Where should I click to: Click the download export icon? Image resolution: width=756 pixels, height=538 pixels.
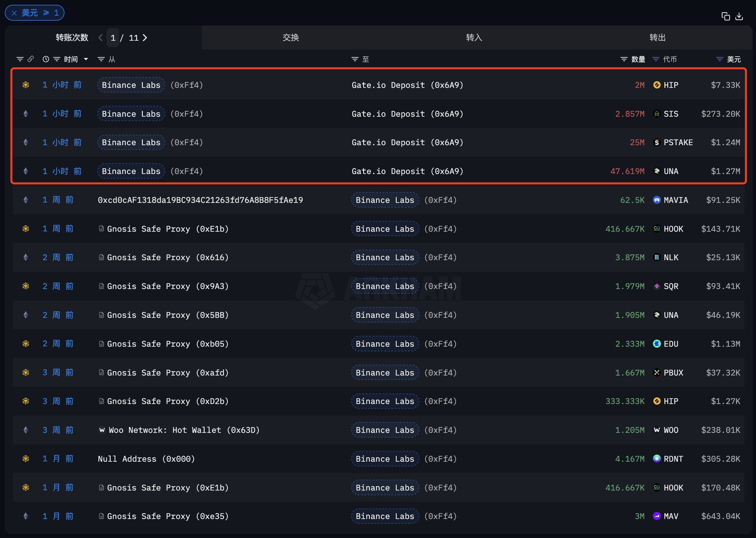[739, 16]
